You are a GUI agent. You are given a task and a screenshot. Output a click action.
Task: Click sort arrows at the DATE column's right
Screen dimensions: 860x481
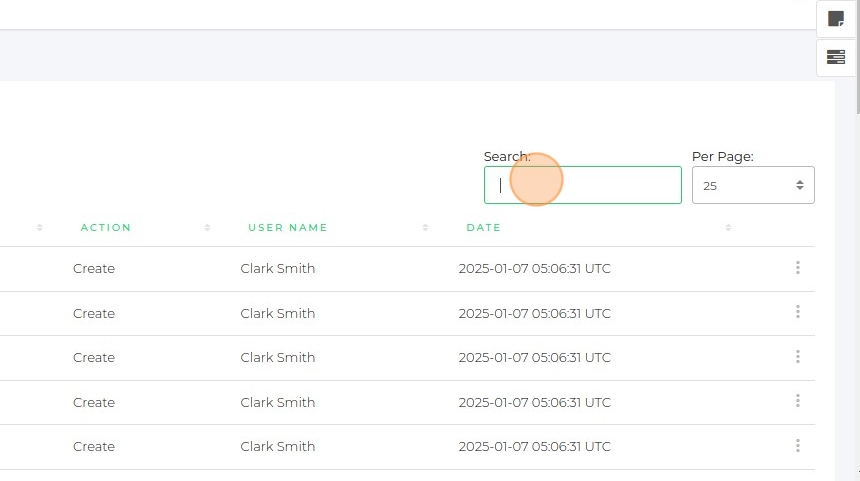(728, 228)
